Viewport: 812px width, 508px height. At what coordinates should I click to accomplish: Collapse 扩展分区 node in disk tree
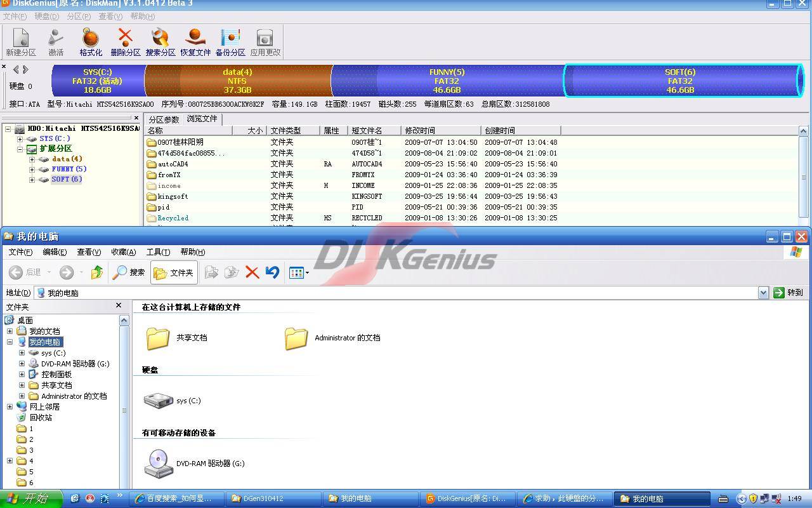click(20, 149)
